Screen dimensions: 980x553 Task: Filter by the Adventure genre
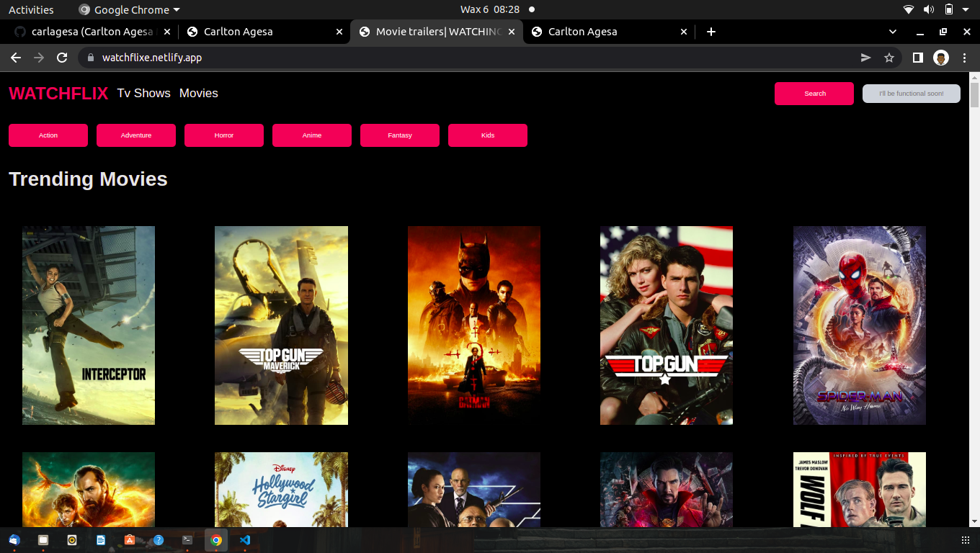(136, 135)
